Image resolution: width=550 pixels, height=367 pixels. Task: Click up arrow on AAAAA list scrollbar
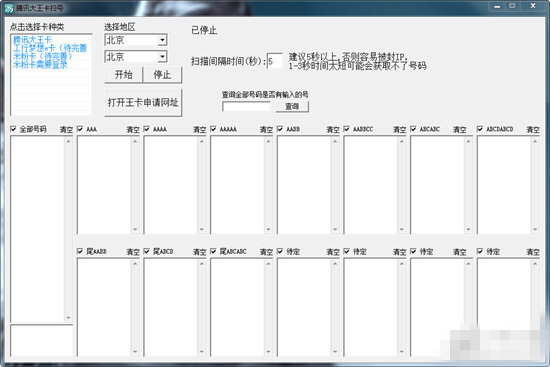[268, 141]
